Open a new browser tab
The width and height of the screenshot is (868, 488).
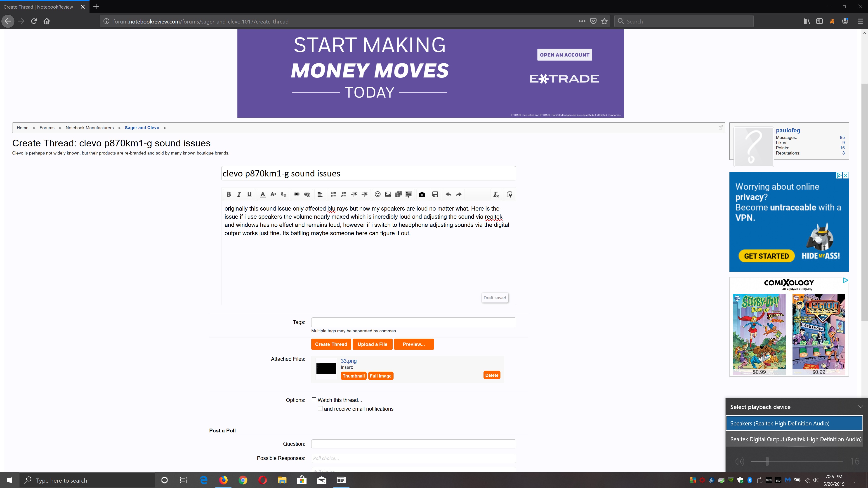point(96,6)
